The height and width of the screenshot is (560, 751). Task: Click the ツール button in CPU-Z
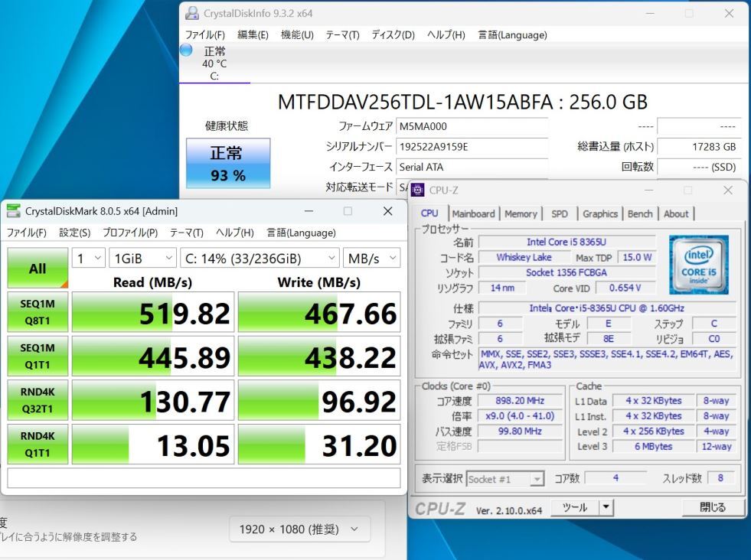coord(575,507)
